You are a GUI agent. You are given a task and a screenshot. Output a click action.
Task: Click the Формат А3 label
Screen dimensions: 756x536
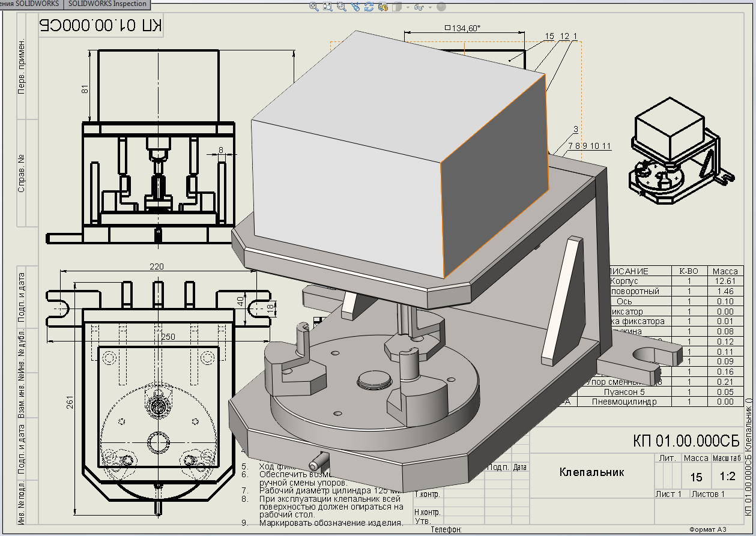coord(707,529)
